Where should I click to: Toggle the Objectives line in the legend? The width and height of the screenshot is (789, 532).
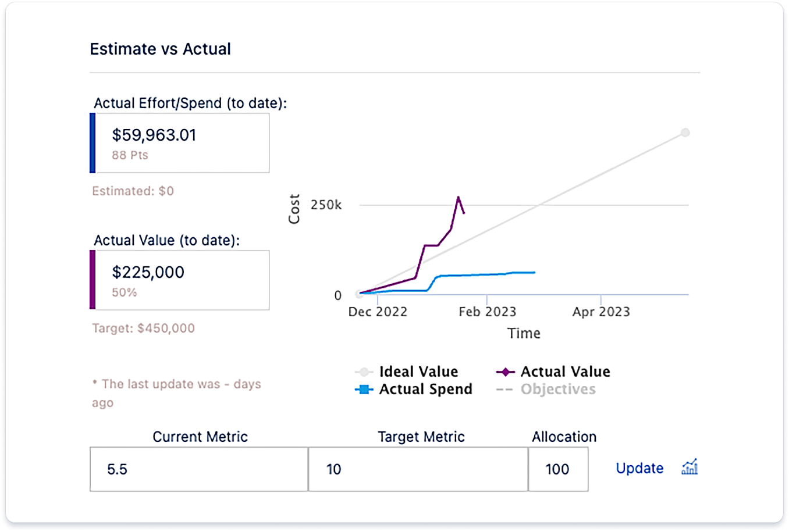coord(557,390)
